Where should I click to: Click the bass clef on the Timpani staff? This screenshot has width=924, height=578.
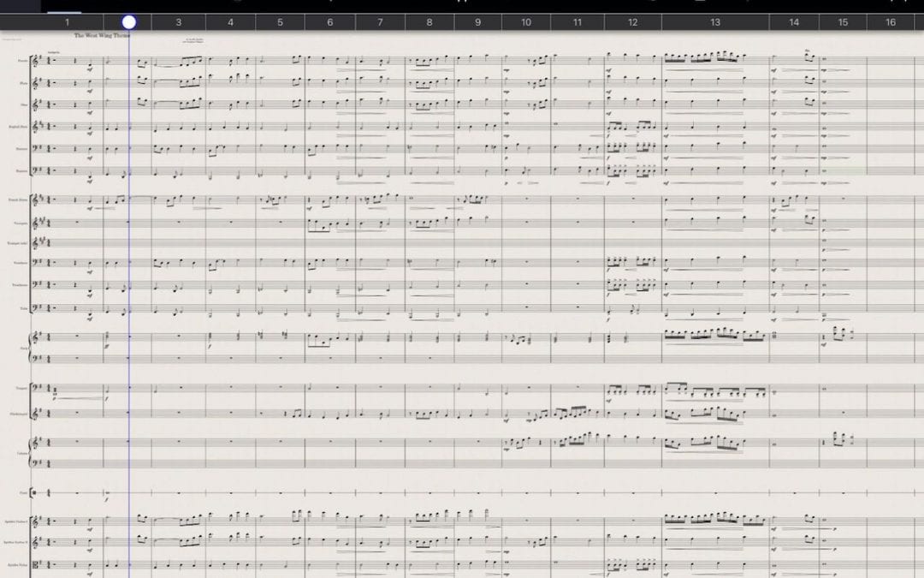tap(36, 388)
